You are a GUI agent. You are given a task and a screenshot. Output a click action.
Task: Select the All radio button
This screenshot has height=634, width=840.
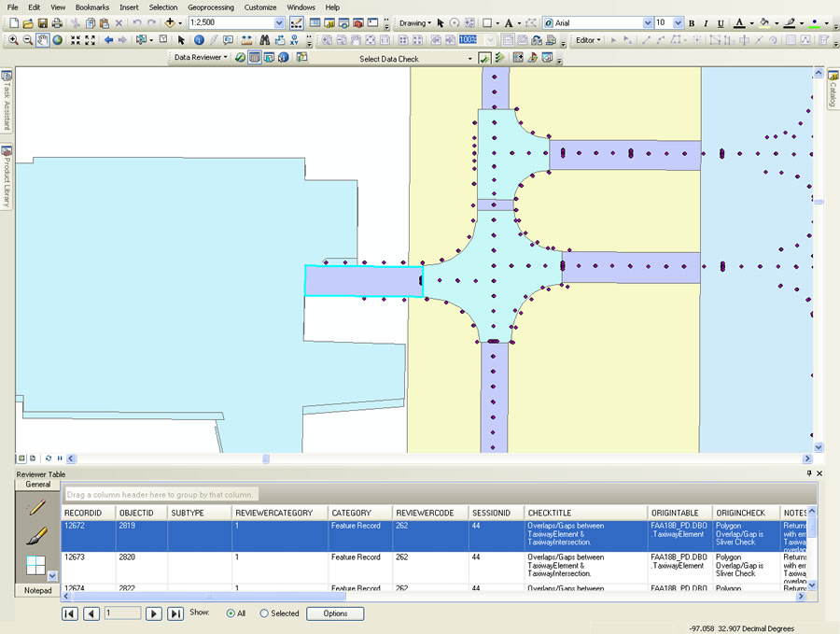(231, 613)
